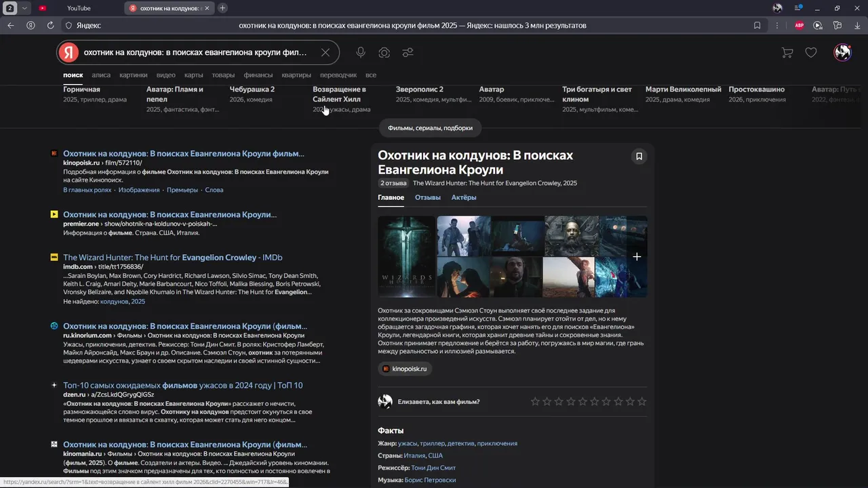
Task: Open the browser downloads panel
Action: (856, 25)
